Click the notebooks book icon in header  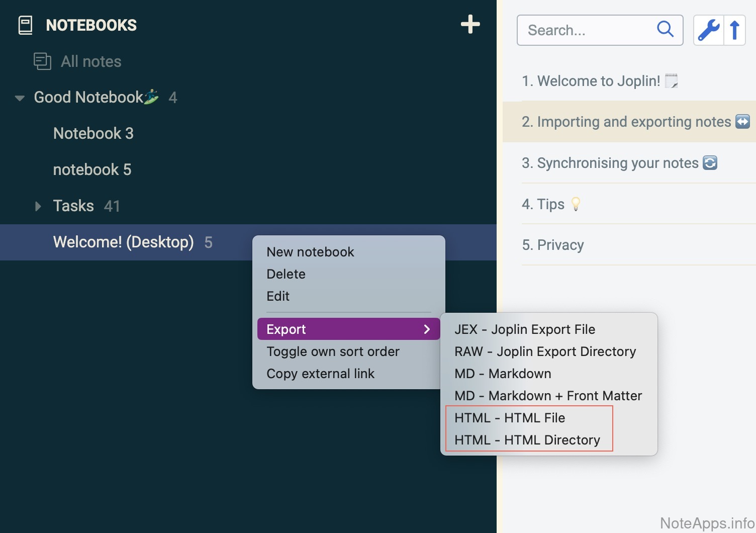coord(25,25)
